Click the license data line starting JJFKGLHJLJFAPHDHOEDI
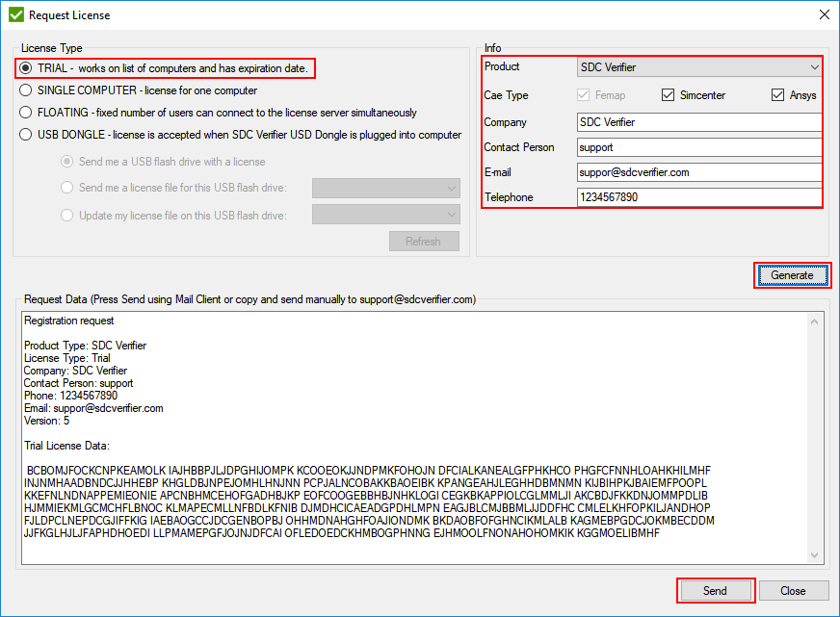This screenshot has height=617, width=840. pos(342,533)
